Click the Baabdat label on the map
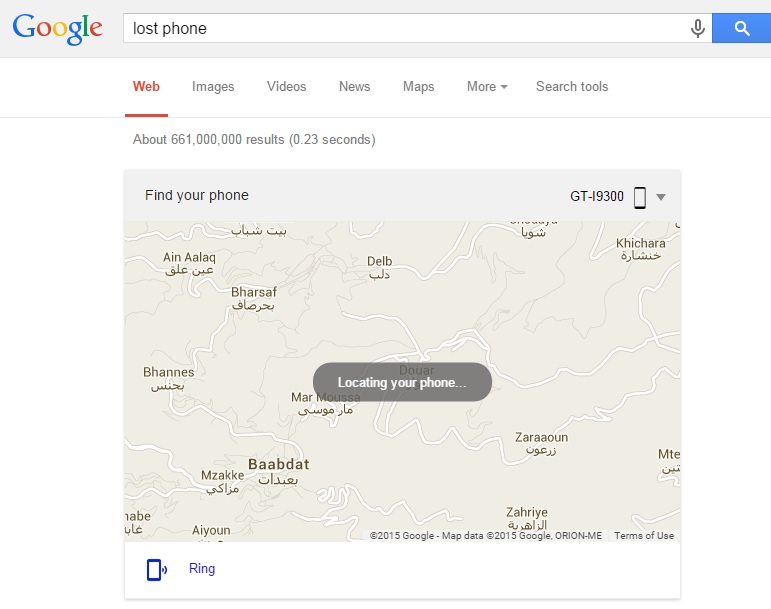This screenshot has width=771, height=609. (279, 464)
